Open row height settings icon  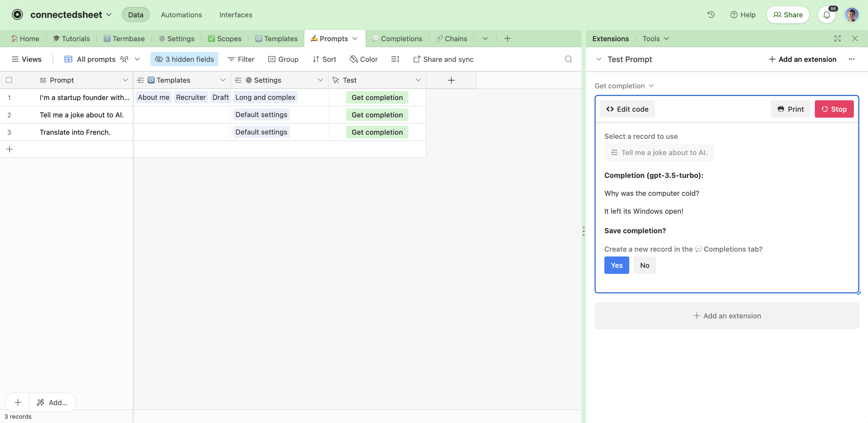395,59
